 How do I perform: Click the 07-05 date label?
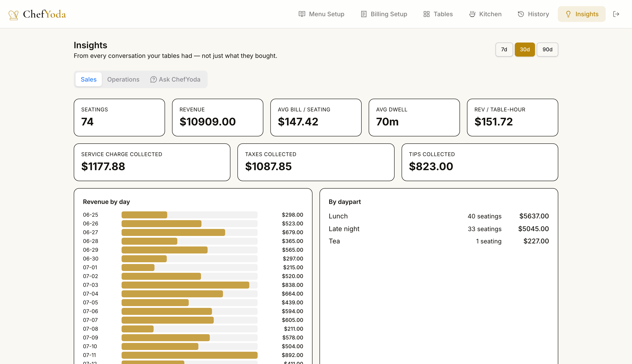click(91, 303)
